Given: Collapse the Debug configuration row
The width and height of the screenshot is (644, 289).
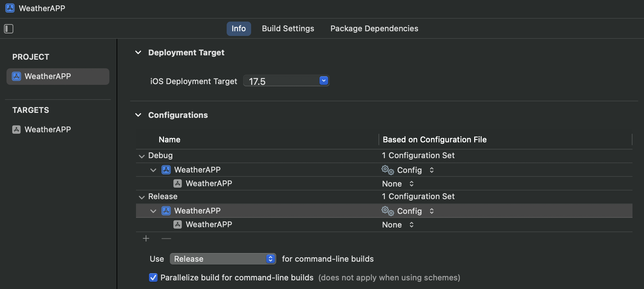Looking at the screenshot, I should coord(142,156).
